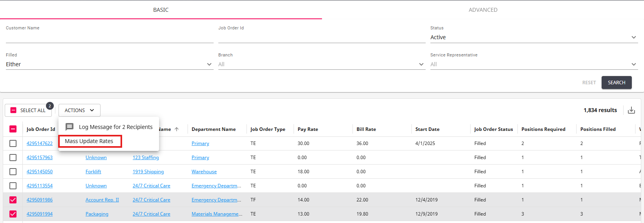Click the Reset button

589,83
